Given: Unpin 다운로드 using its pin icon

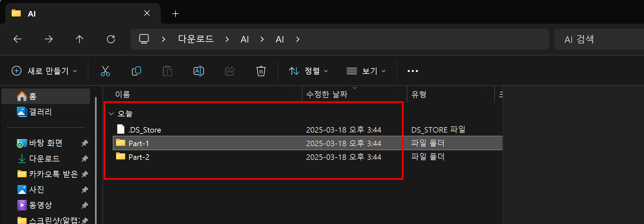Looking at the screenshot, I should tap(85, 159).
